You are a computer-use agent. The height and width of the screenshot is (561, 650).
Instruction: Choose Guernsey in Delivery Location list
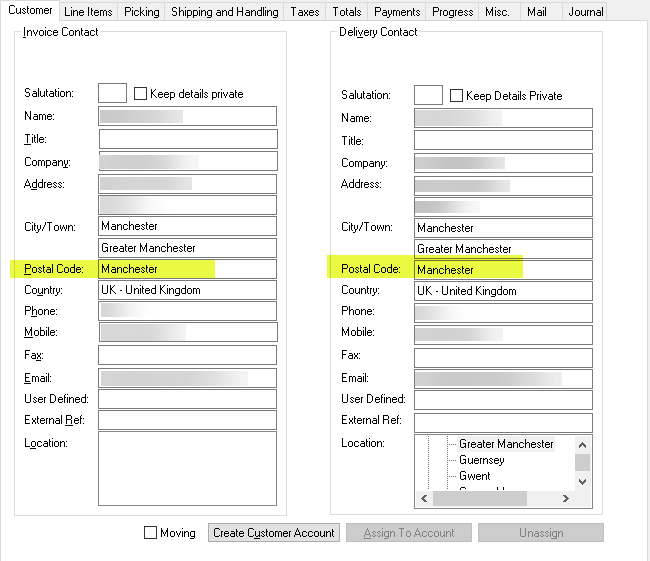click(x=481, y=460)
